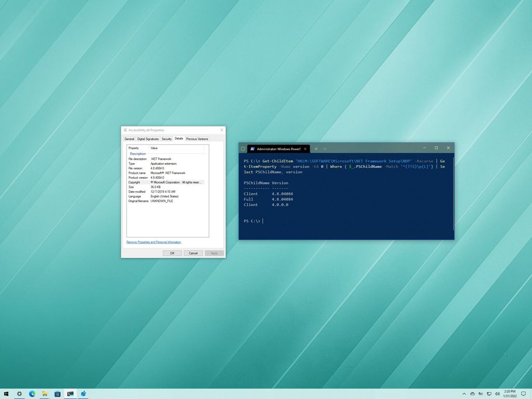Open File Explorer from the taskbar
This screenshot has height=399, width=532.
click(45, 394)
